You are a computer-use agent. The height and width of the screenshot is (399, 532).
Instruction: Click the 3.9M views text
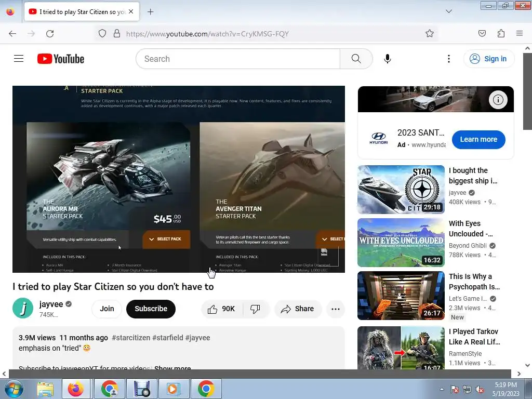[37, 338]
